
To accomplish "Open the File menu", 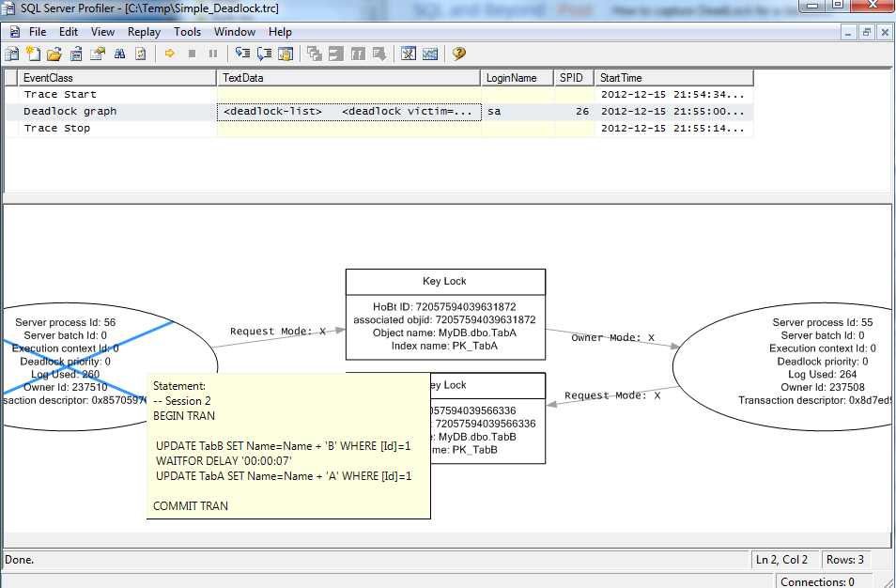I will click(x=38, y=32).
